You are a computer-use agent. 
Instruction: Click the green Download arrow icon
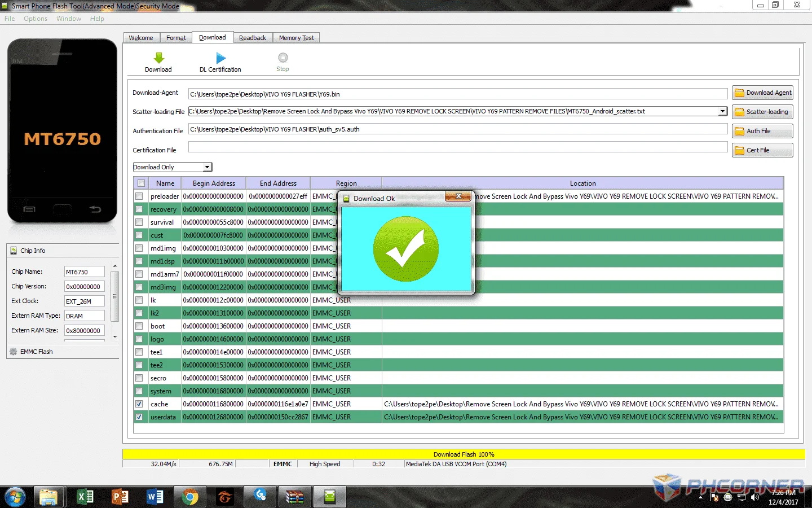158,58
